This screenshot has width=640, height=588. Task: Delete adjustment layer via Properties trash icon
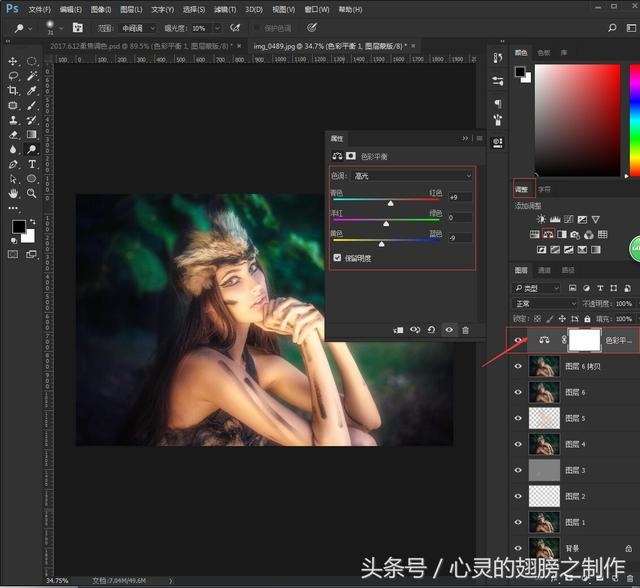click(465, 330)
